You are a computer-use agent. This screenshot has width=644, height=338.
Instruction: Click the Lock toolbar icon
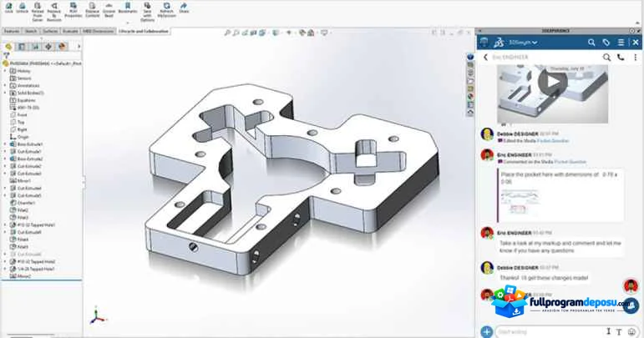9,8
